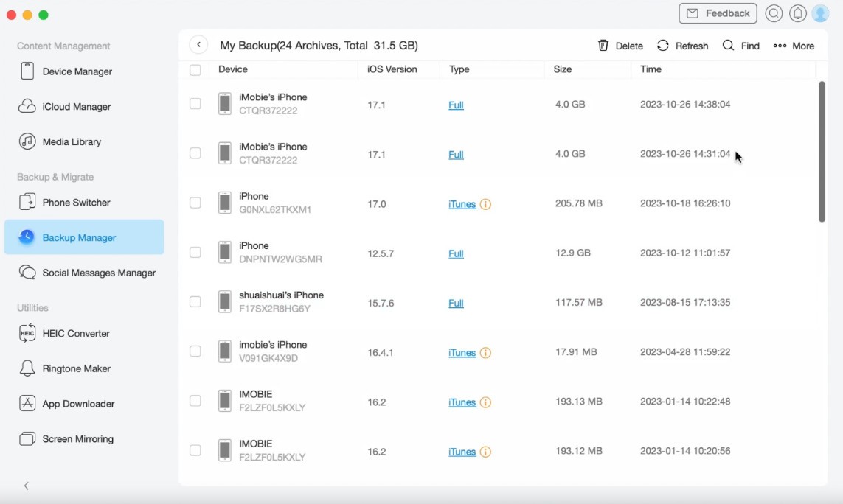Open Find with the magnifier icon
843x504 pixels.
click(x=728, y=46)
